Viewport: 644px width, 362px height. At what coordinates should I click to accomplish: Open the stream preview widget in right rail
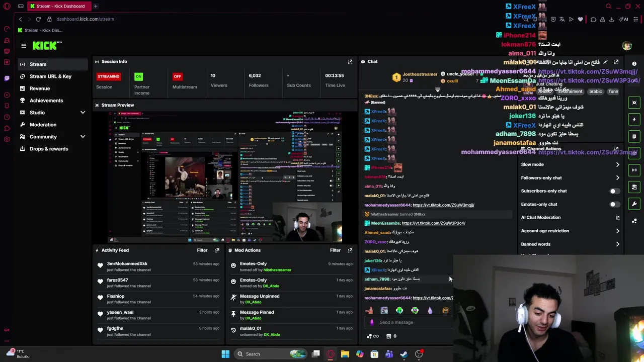[634, 103]
